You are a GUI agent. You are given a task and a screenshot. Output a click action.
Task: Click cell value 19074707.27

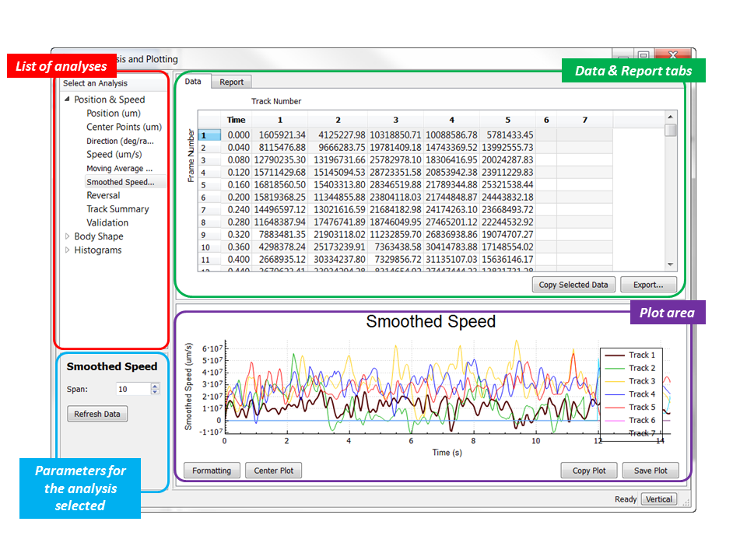pyautogui.click(x=507, y=234)
